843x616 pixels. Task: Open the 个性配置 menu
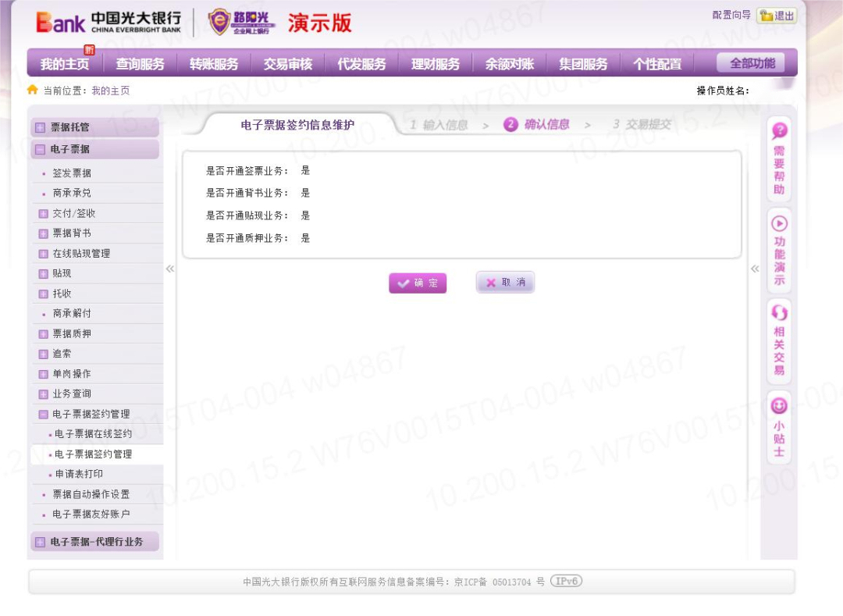[x=657, y=64]
